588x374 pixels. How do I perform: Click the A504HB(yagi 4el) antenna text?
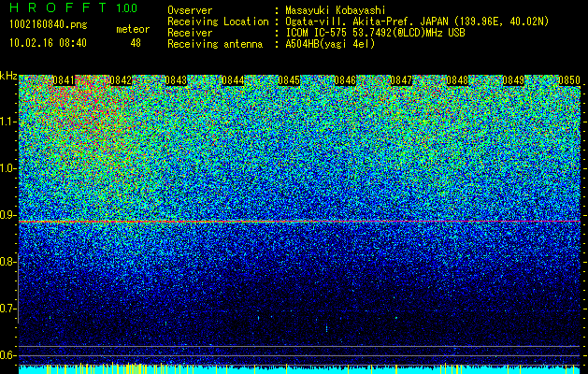click(330, 44)
